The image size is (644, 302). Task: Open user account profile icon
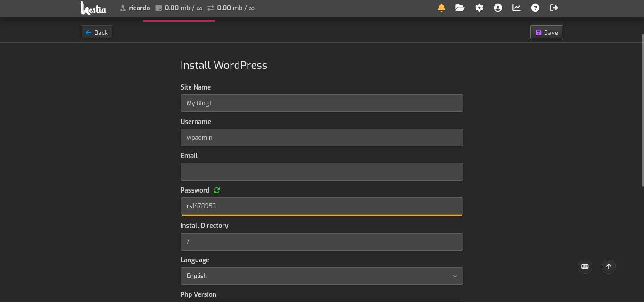click(x=498, y=8)
